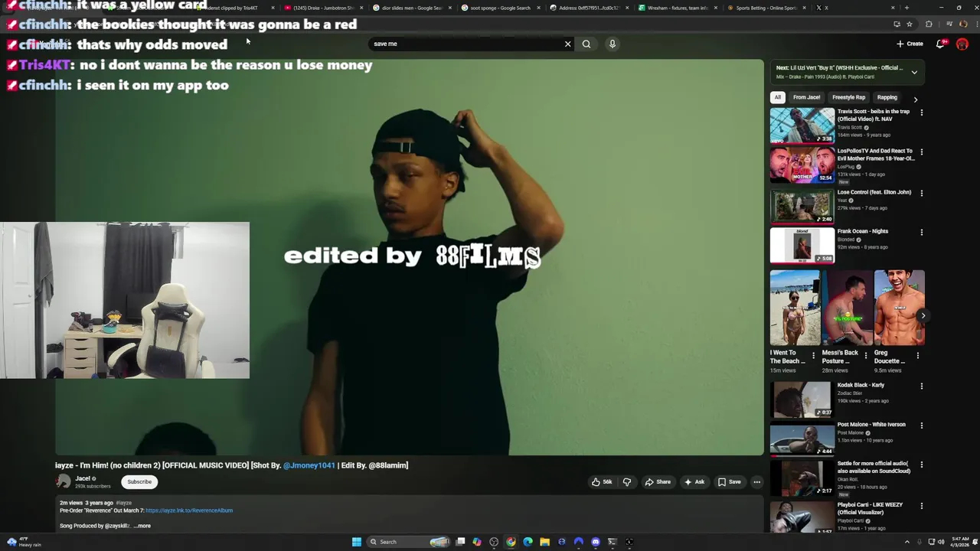Image resolution: width=980 pixels, height=551 pixels.
Task: Select the From Jace! filter chip
Action: pos(806,97)
